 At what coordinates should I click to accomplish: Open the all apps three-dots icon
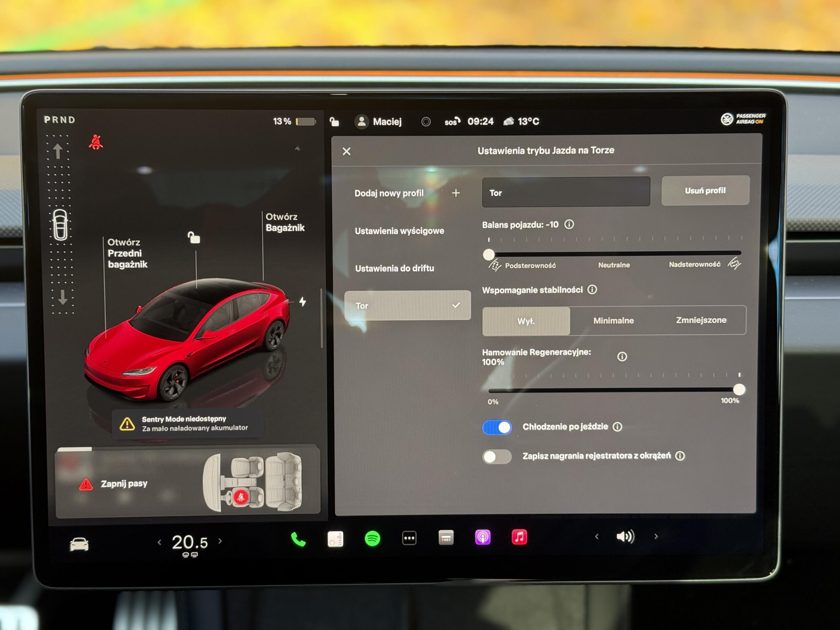pyautogui.click(x=409, y=538)
